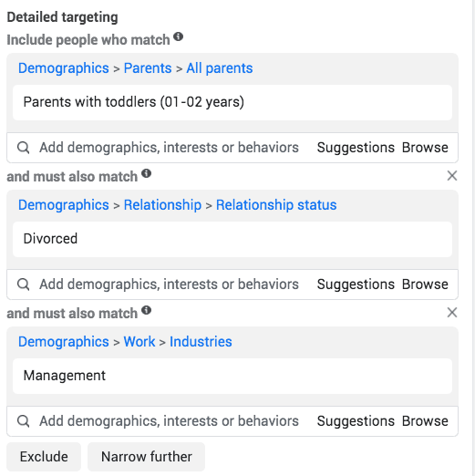Click search icon in first targeting field

pyautogui.click(x=24, y=148)
